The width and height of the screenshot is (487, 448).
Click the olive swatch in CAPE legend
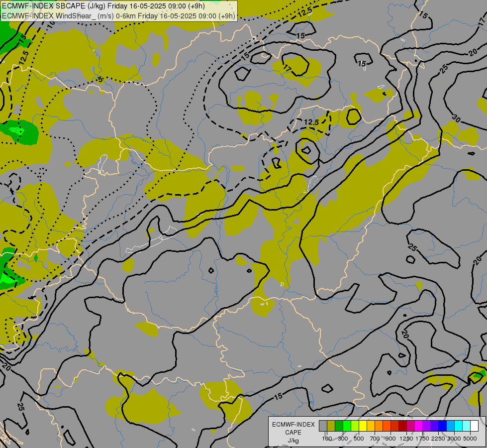click(331, 426)
